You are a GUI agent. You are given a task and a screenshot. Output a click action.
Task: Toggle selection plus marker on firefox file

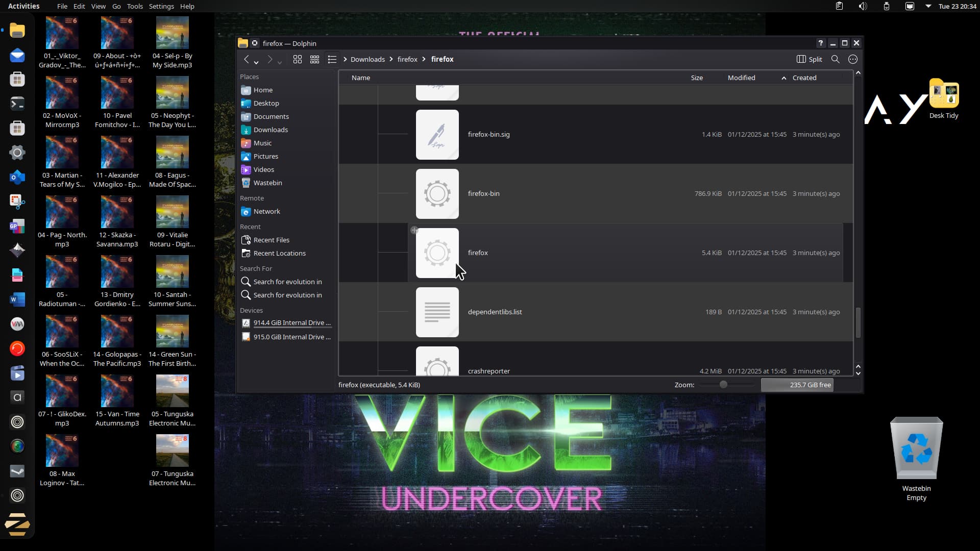(414, 230)
